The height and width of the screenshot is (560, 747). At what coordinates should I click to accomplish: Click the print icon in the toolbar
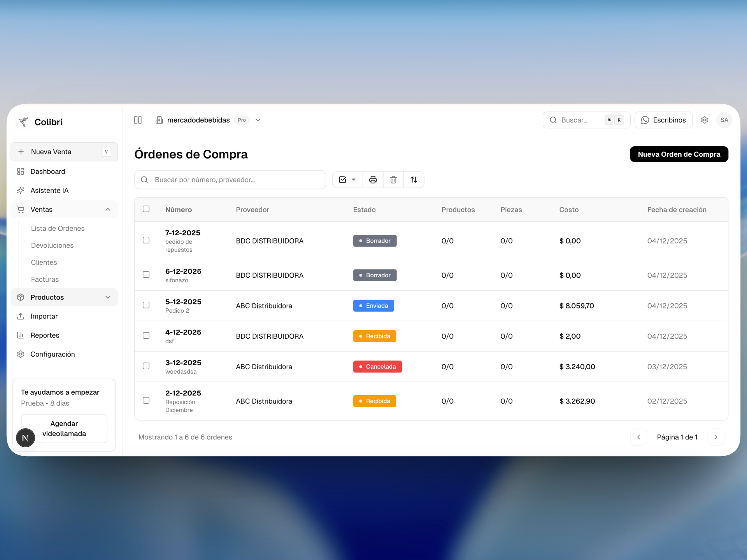point(373,180)
